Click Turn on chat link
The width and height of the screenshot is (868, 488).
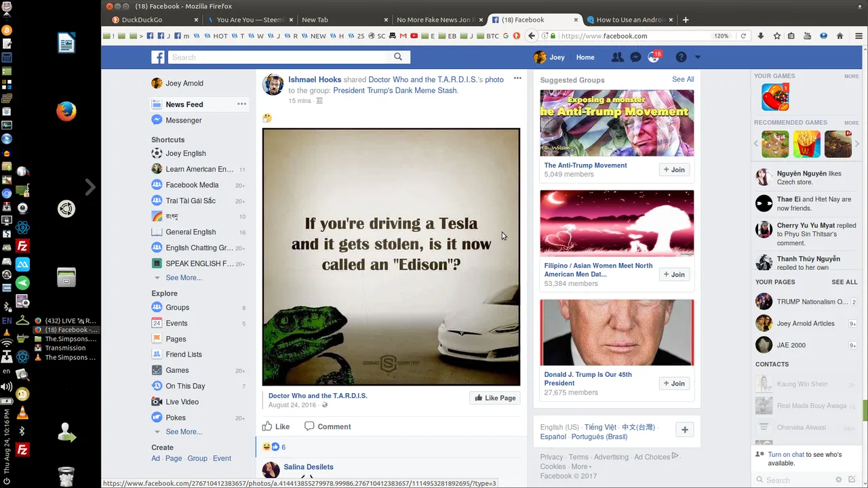pyautogui.click(x=786, y=455)
